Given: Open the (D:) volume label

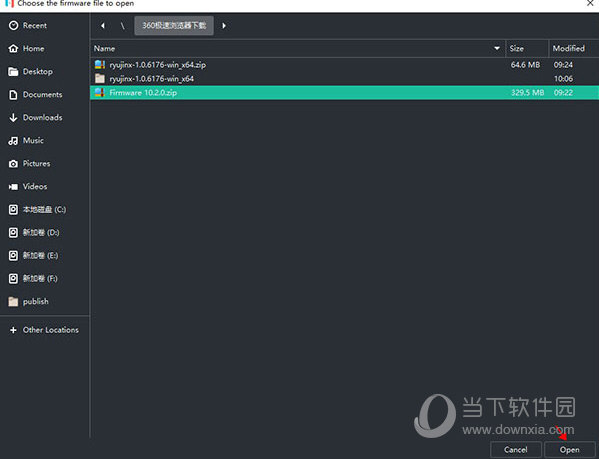Looking at the screenshot, I should click(x=41, y=233).
